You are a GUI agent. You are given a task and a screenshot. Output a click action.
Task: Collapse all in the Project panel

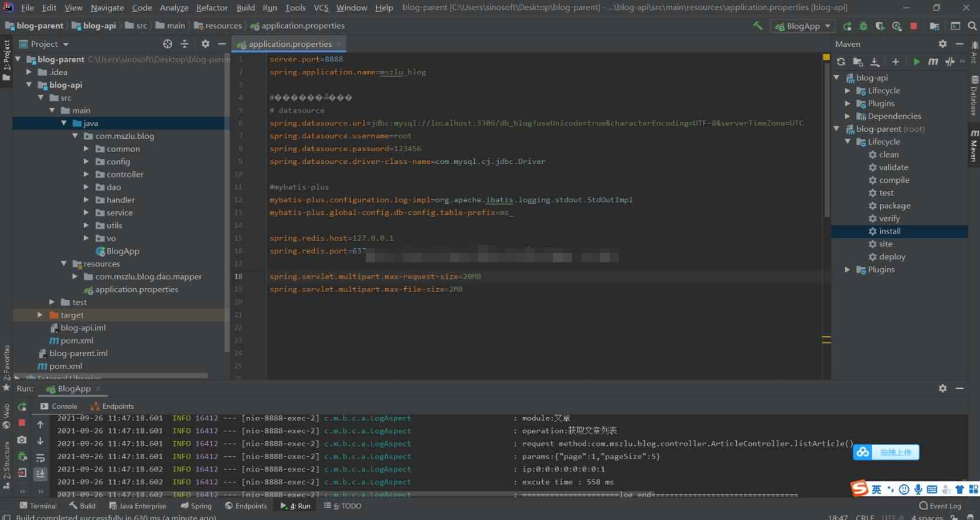[185, 44]
